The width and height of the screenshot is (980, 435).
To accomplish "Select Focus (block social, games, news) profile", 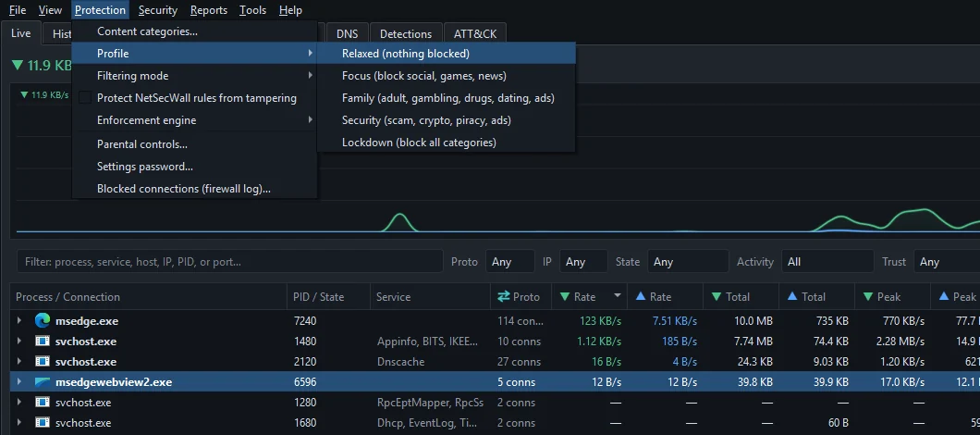I will 447,76.
